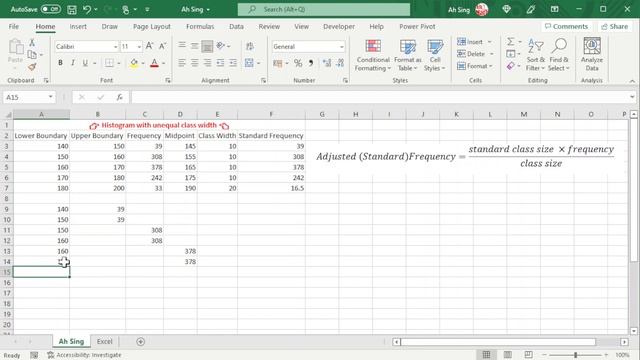
Task: Apply Italic formatting
Action: pos(73,63)
